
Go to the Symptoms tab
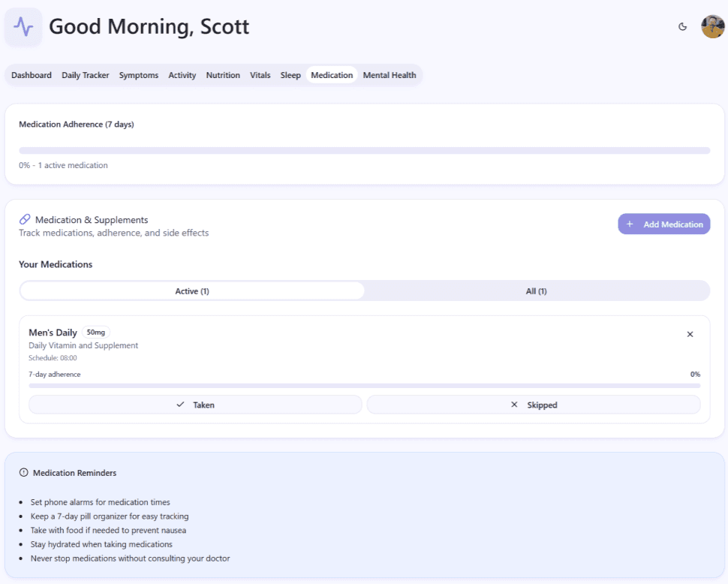click(x=138, y=75)
